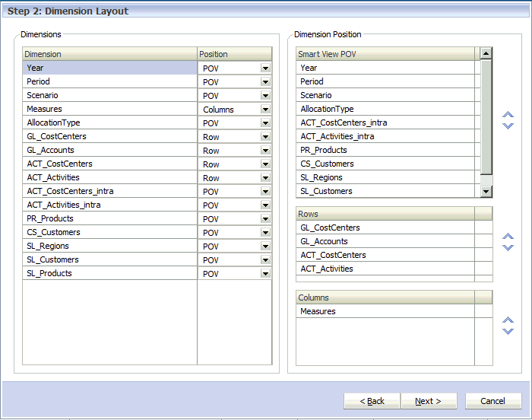Viewport: 532px width, 420px height.
Task: Select Period in Smart View POV list
Action: tap(385, 81)
